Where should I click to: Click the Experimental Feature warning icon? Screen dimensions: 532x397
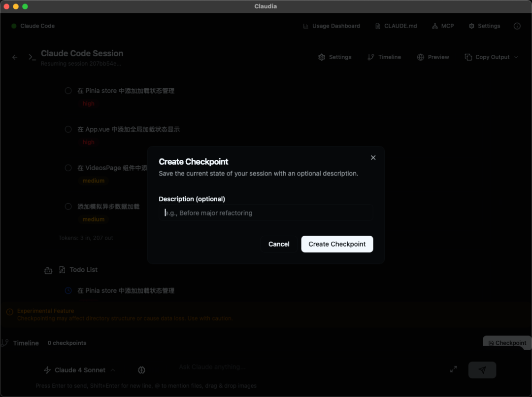point(9,312)
